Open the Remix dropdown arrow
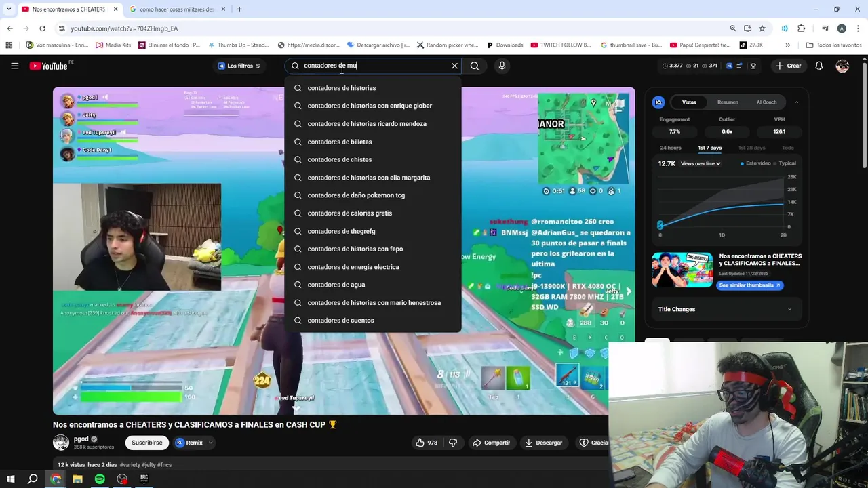This screenshot has height=488, width=868. tap(211, 443)
